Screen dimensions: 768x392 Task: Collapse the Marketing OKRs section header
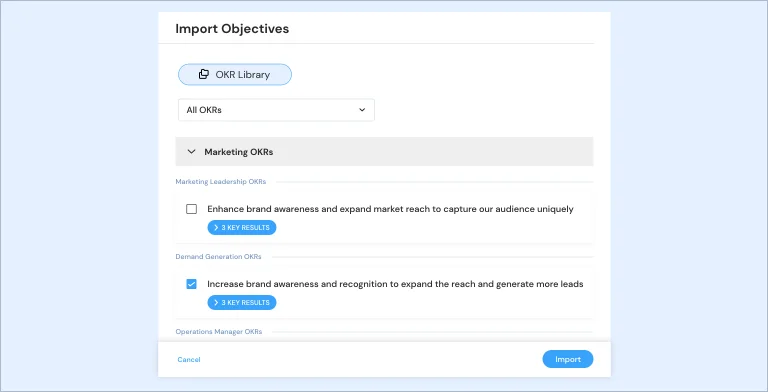point(384,152)
